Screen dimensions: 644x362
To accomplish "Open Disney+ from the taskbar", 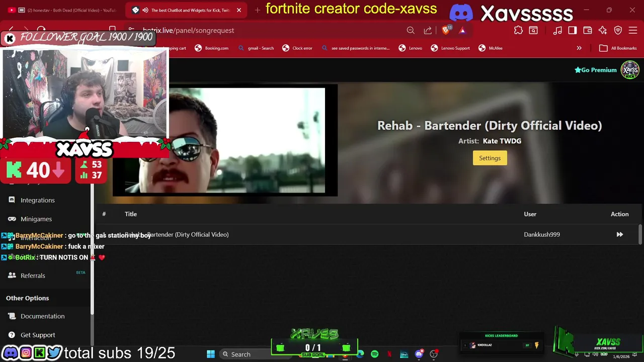I will pyautogui.click(x=404, y=354).
